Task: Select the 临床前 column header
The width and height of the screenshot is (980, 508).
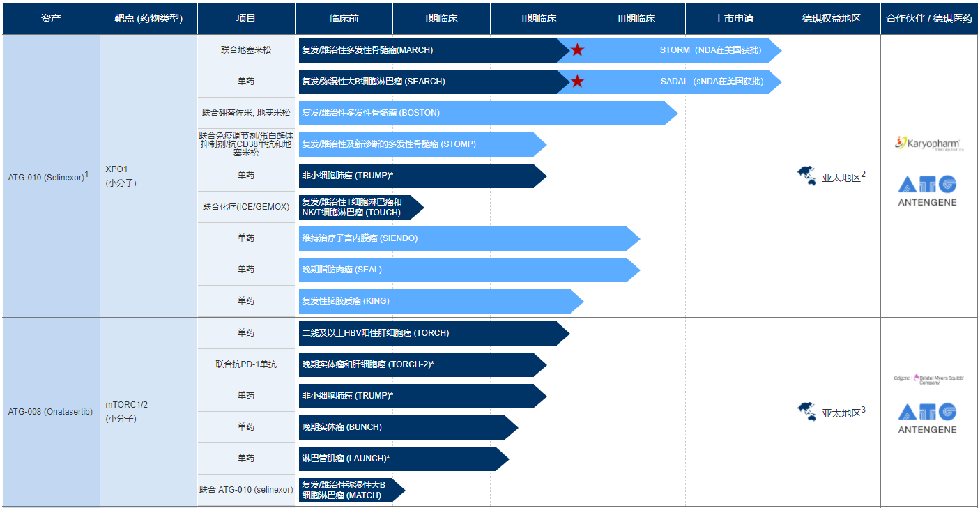Action: pyautogui.click(x=344, y=19)
